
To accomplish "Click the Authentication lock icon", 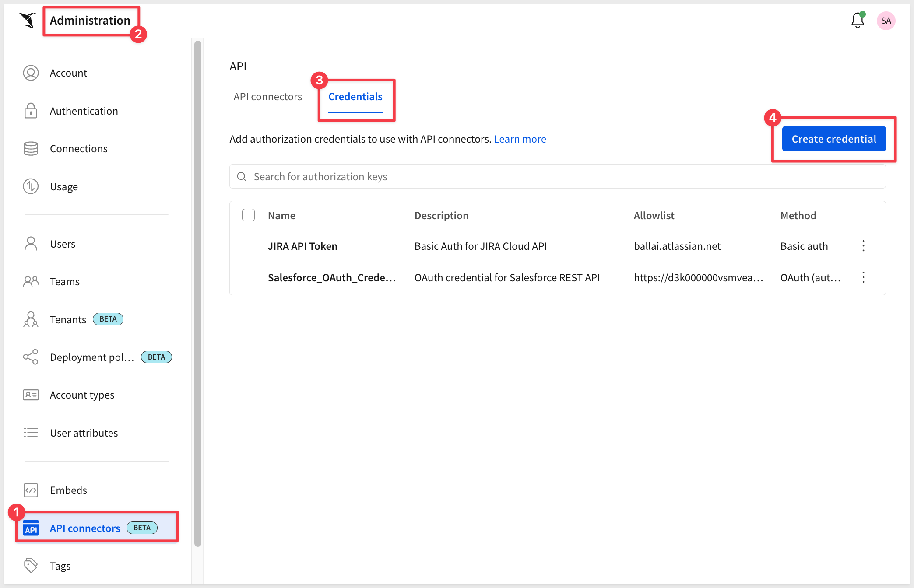I will [x=31, y=111].
